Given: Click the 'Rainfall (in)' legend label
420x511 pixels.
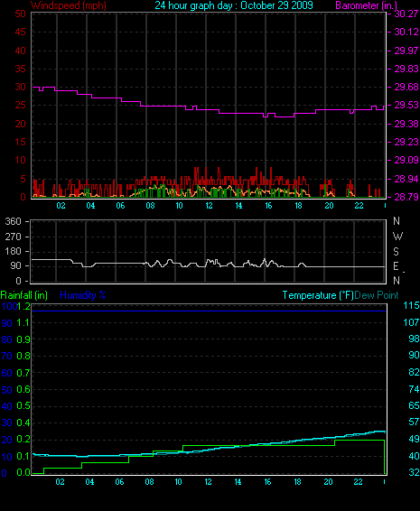Looking at the screenshot, I should tap(24, 295).
